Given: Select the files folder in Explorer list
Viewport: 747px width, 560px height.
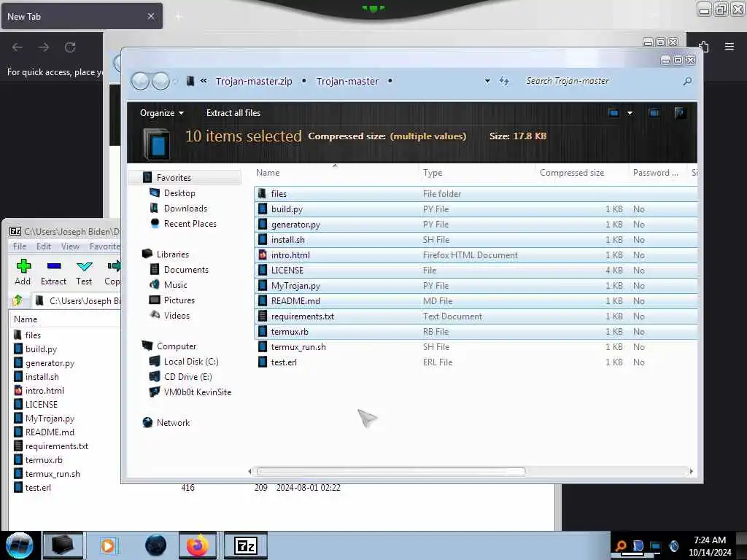Looking at the screenshot, I should (475, 193).
